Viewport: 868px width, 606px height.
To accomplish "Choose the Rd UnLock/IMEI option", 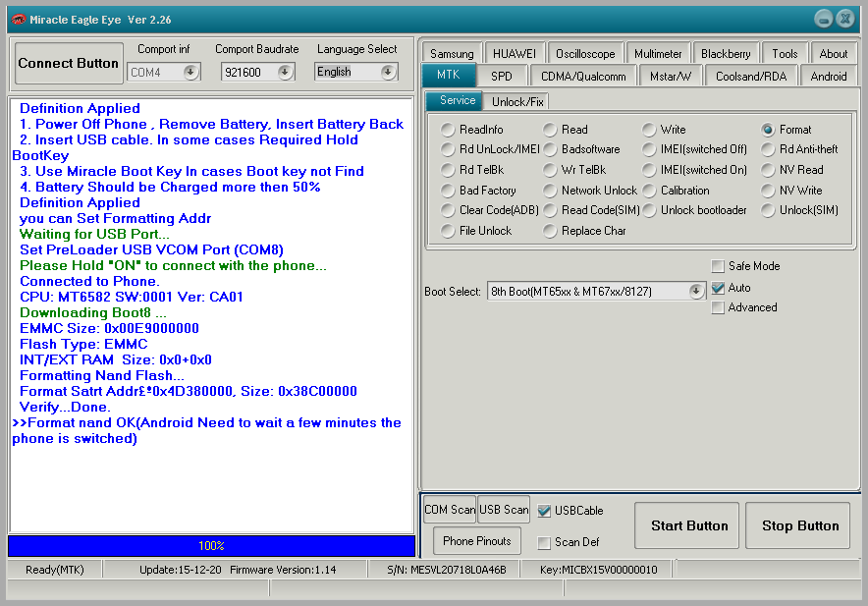I will tap(448, 149).
